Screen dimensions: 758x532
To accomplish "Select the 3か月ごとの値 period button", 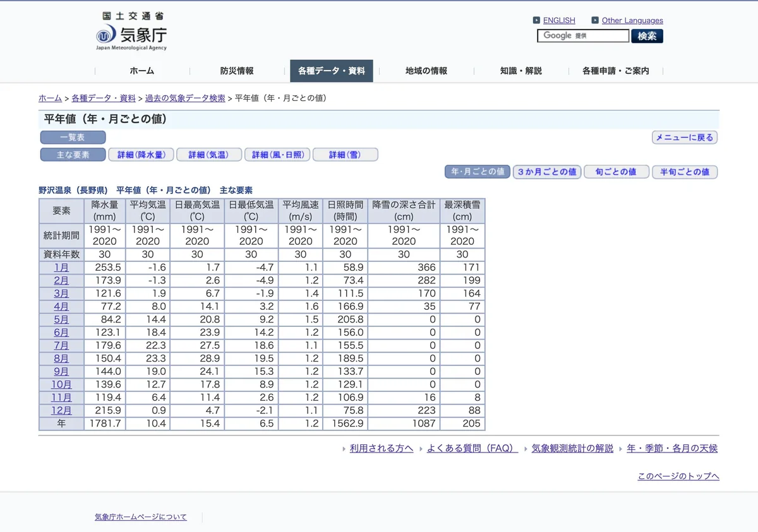I will (x=547, y=172).
